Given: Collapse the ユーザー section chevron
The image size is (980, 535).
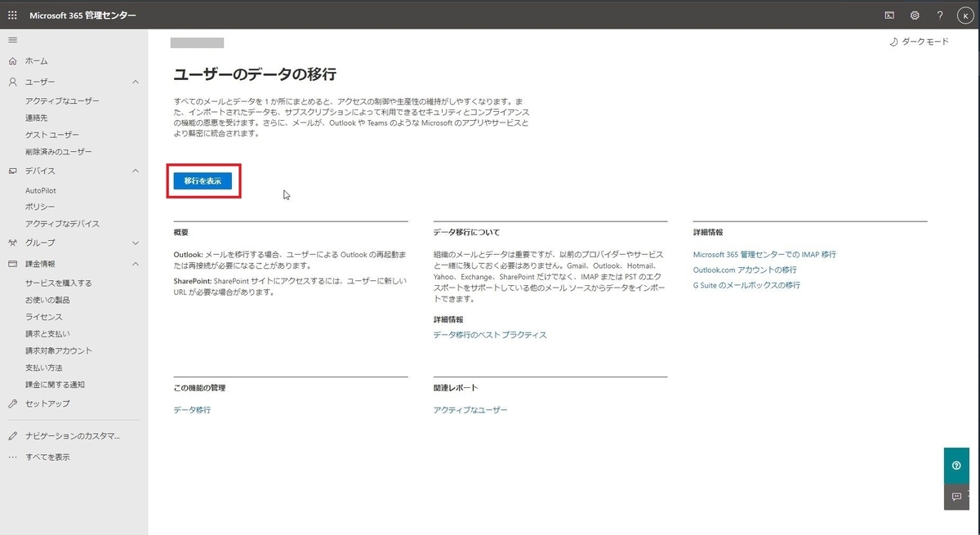Looking at the screenshot, I should click(135, 82).
